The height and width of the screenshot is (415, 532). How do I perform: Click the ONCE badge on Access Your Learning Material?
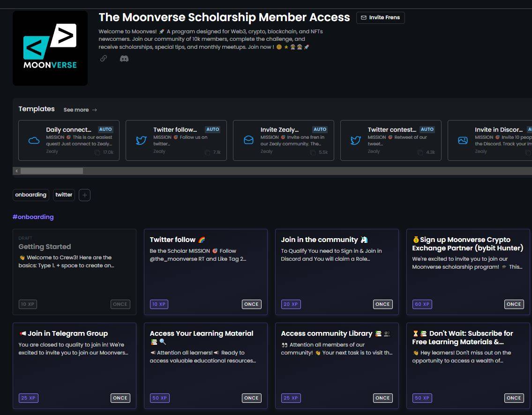[251, 398]
